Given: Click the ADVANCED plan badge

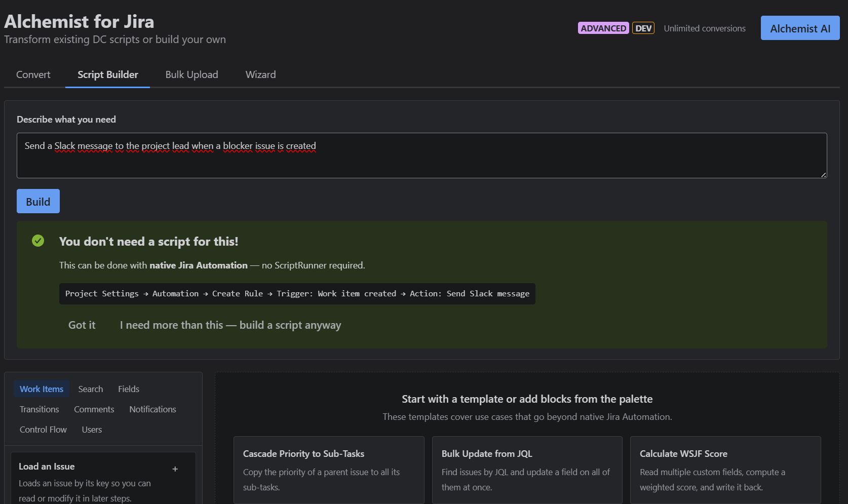Looking at the screenshot, I should tap(603, 28).
